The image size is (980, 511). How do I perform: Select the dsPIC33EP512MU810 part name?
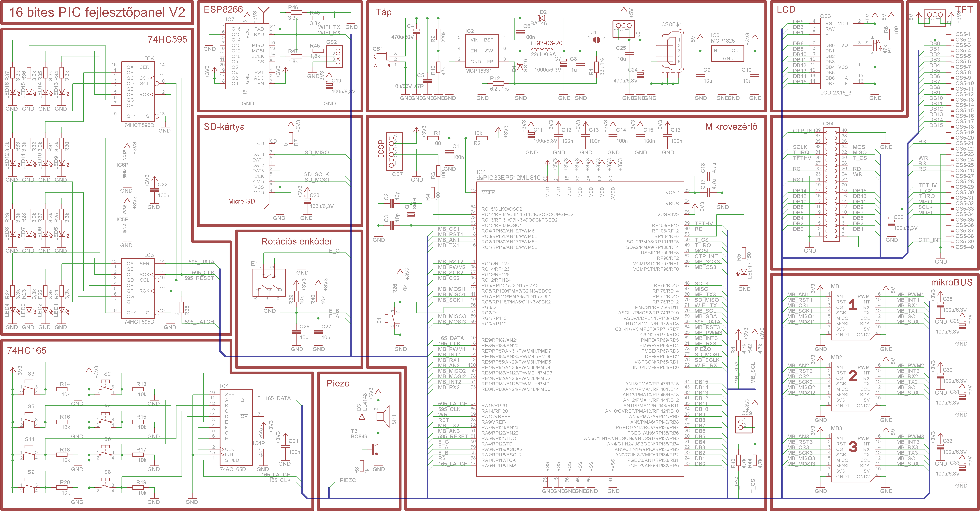(x=508, y=177)
